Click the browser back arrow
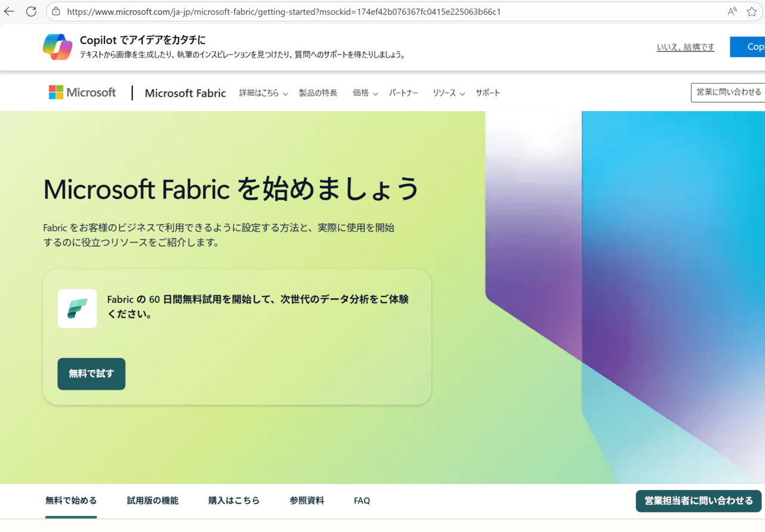Image resolution: width=765 pixels, height=532 pixels. tap(9, 11)
